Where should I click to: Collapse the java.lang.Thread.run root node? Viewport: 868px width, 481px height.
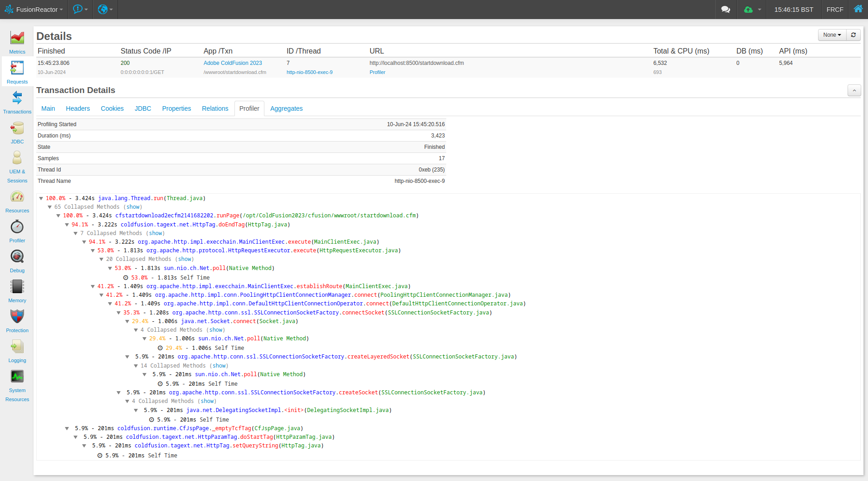click(x=41, y=198)
